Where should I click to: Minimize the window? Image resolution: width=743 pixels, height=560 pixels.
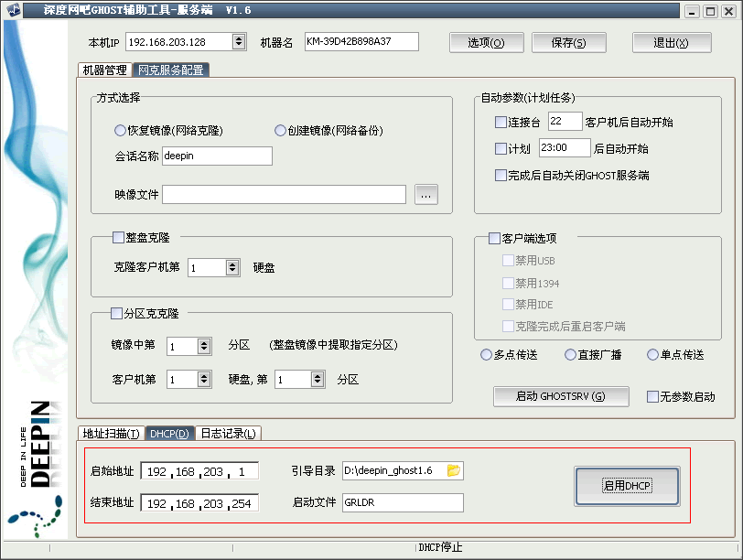click(x=692, y=11)
